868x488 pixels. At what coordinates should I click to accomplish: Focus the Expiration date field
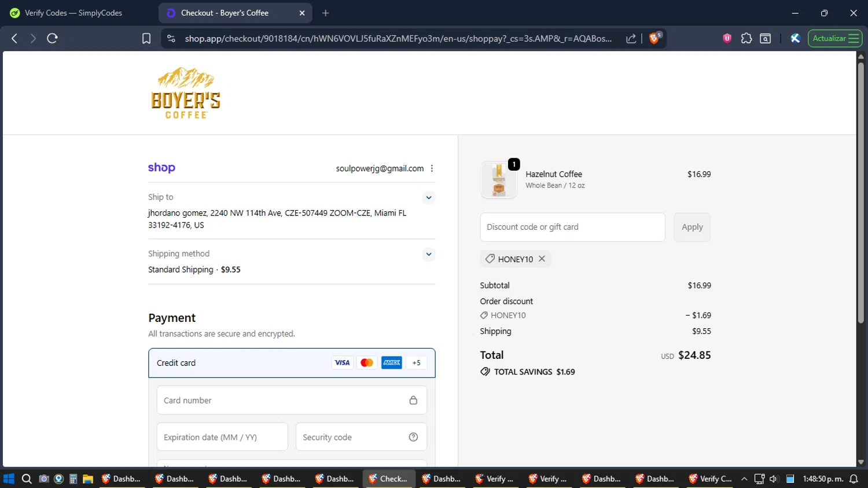click(222, 437)
